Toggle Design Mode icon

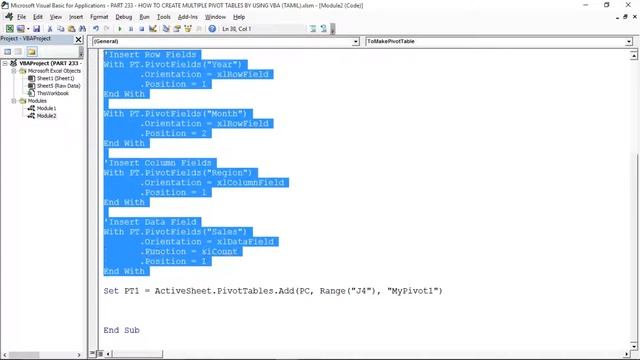(x=153, y=29)
